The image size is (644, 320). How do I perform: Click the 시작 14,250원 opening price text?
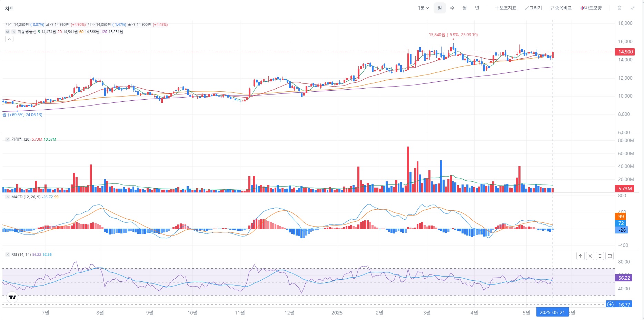pyautogui.click(x=17, y=24)
